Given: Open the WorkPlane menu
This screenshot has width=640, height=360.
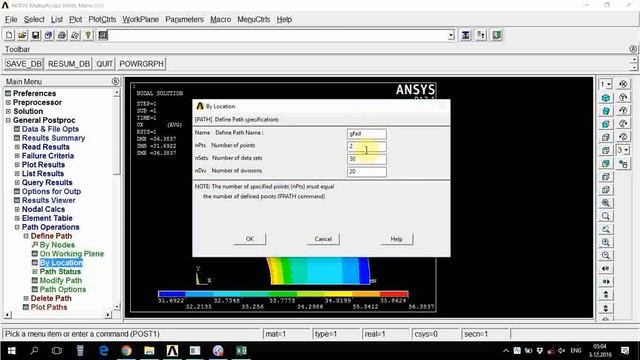Looking at the screenshot, I should point(140,20).
